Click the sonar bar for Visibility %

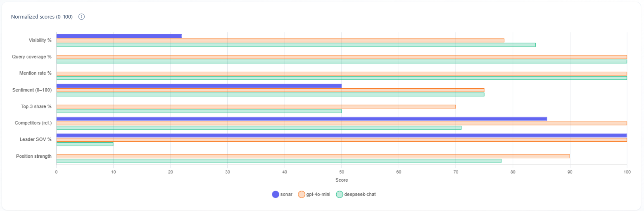click(119, 36)
